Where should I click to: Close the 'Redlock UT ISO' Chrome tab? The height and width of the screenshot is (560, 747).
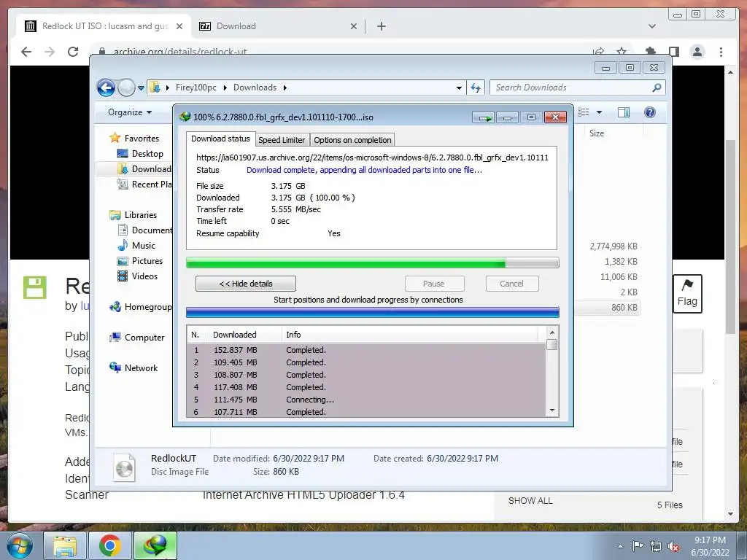tap(179, 26)
